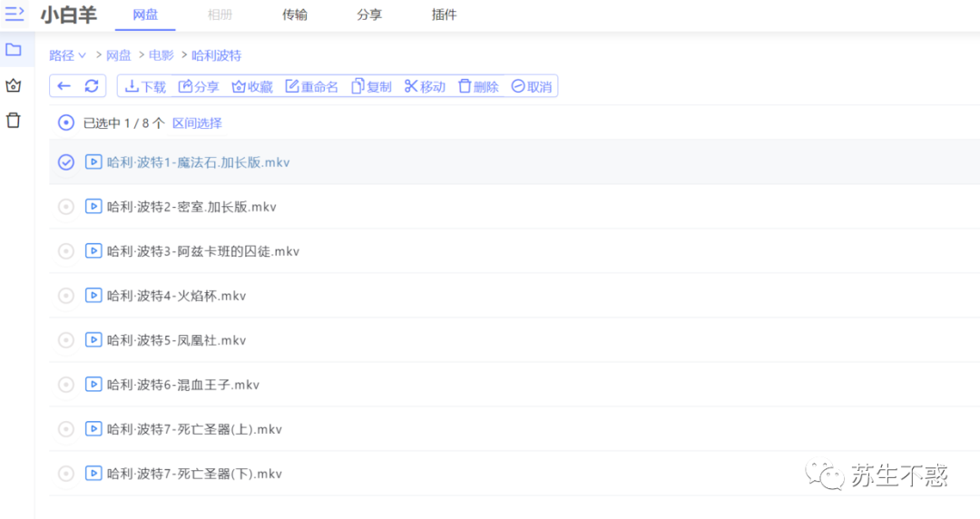Check the circle for 哈利·波特5-凤凰社
980x519 pixels.
(65, 339)
